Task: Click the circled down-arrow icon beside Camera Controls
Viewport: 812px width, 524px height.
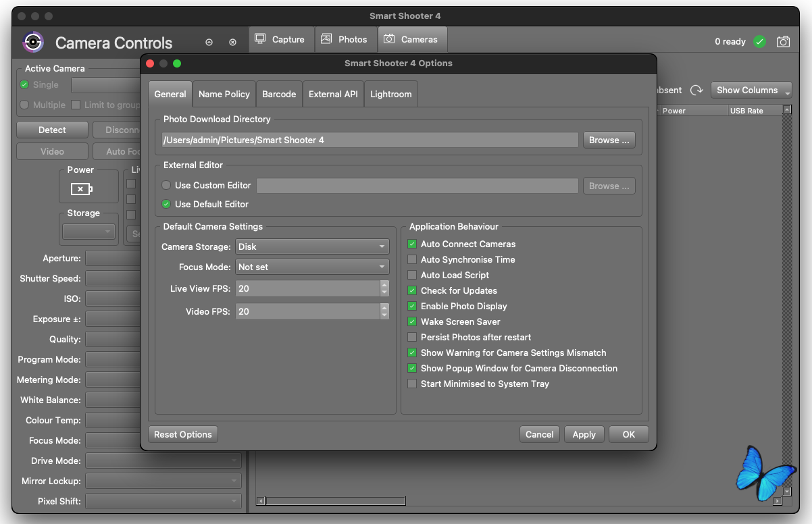Action: [x=209, y=42]
